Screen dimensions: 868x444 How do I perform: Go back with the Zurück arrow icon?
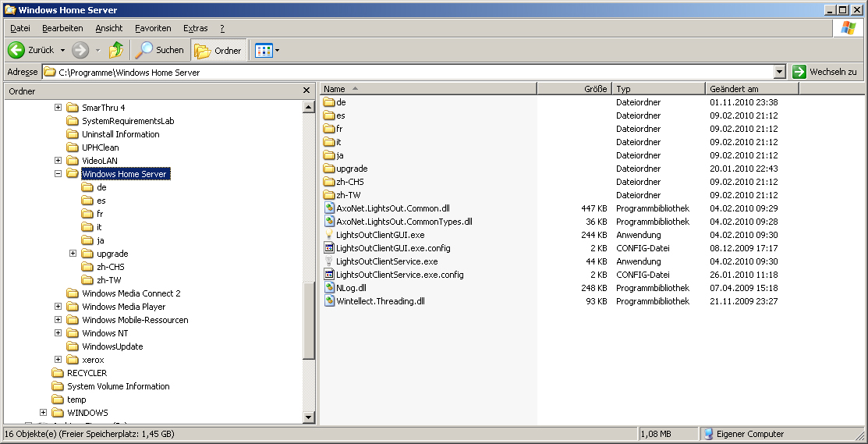point(16,50)
